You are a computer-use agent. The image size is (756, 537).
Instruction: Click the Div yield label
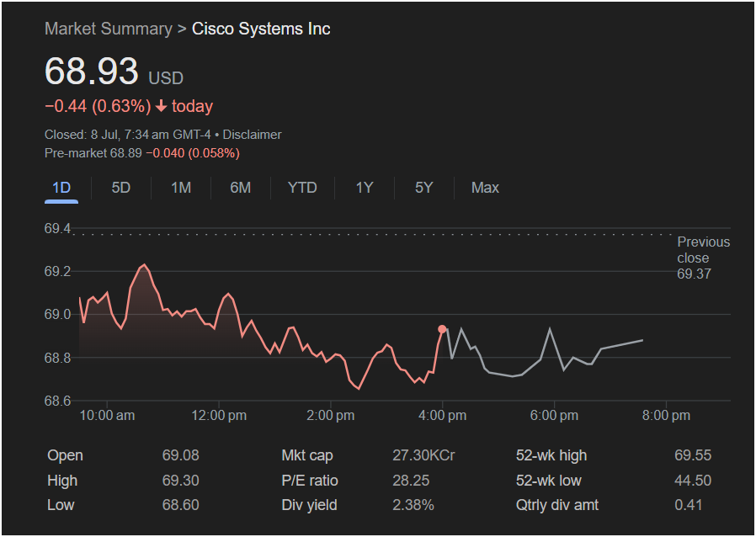click(x=310, y=505)
